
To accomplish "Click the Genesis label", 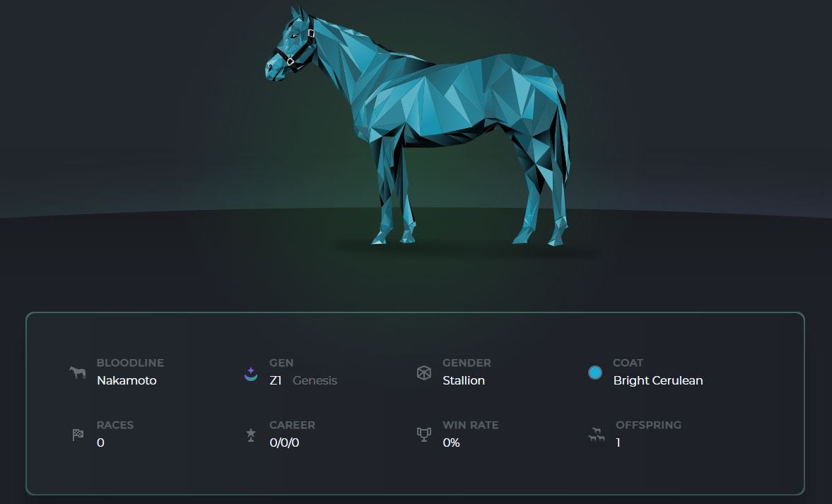I will (x=315, y=380).
